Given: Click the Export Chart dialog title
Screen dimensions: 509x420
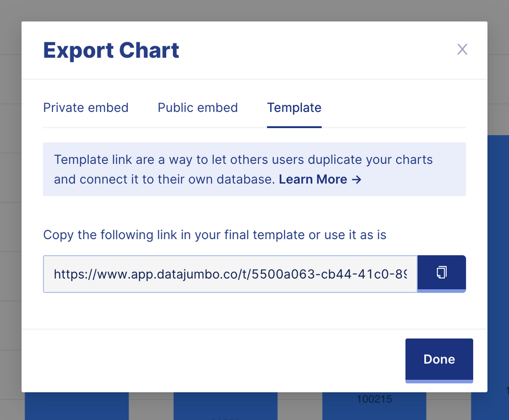Looking at the screenshot, I should (x=111, y=50).
